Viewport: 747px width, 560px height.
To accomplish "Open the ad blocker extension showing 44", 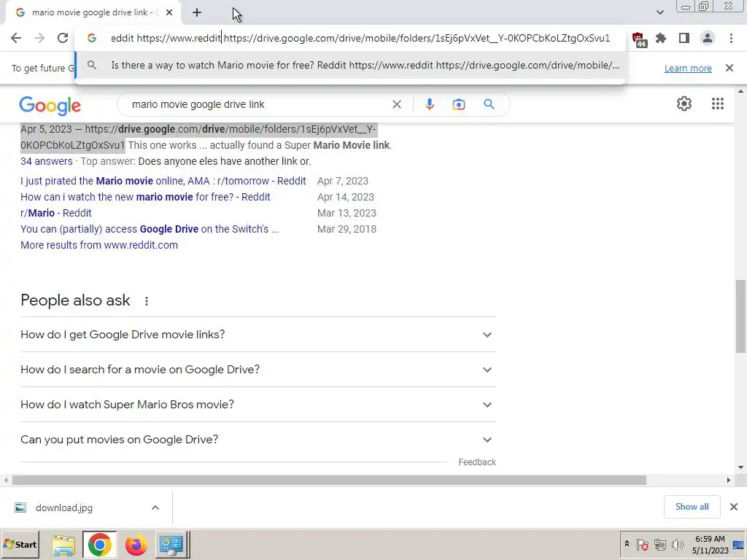I will [x=638, y=39].
